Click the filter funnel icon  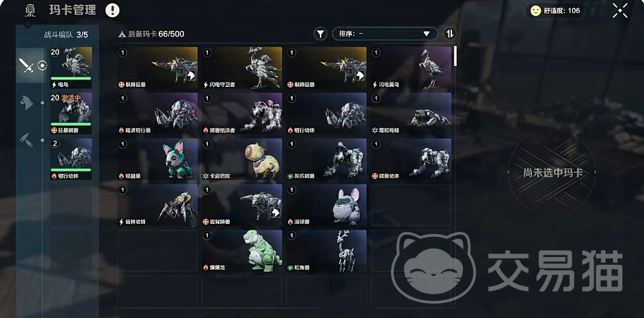click(321, 34)
